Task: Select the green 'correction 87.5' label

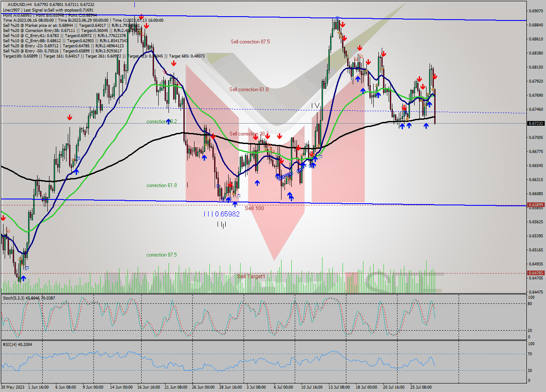Action: point(161,255)
